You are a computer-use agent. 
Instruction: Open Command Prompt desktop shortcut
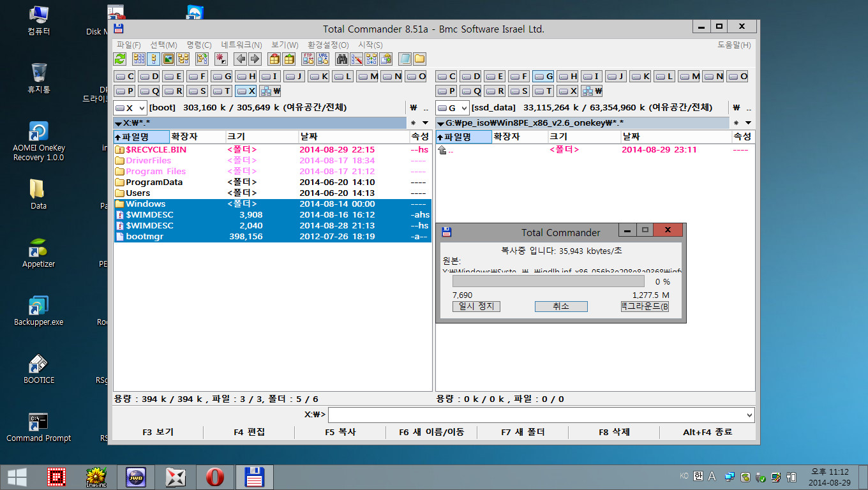click(38, 427)
